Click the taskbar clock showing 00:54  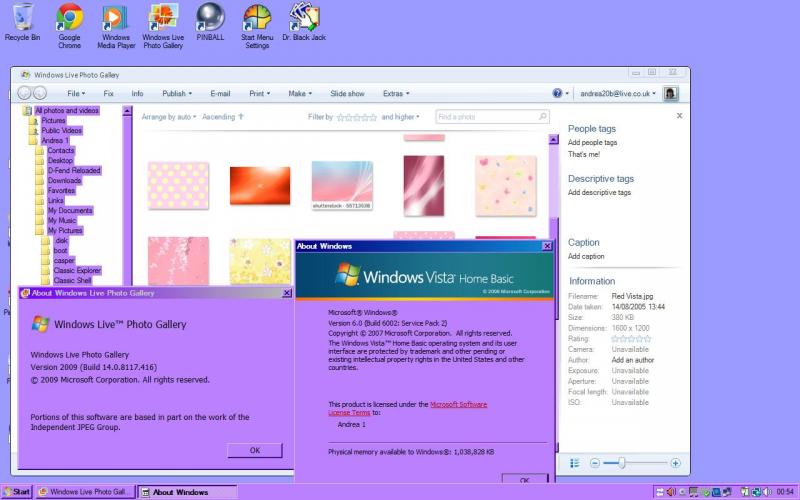coord(785,492)
